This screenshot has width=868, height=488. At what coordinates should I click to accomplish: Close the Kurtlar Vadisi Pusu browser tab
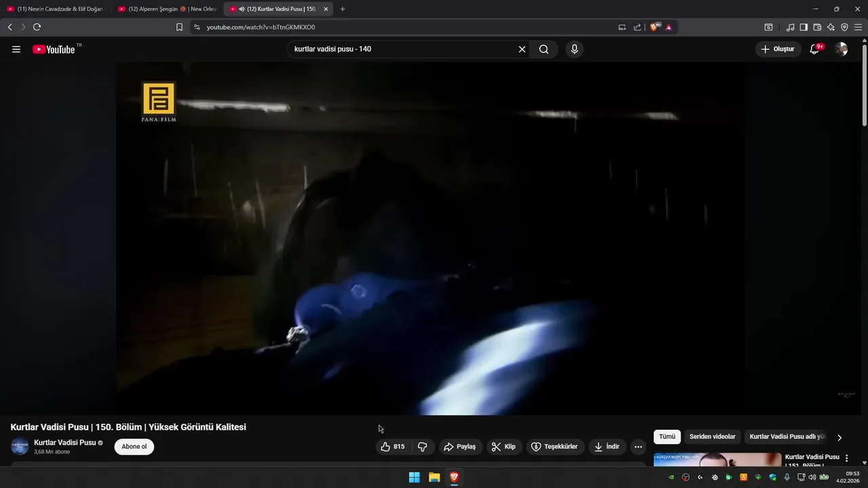[326, 9]
